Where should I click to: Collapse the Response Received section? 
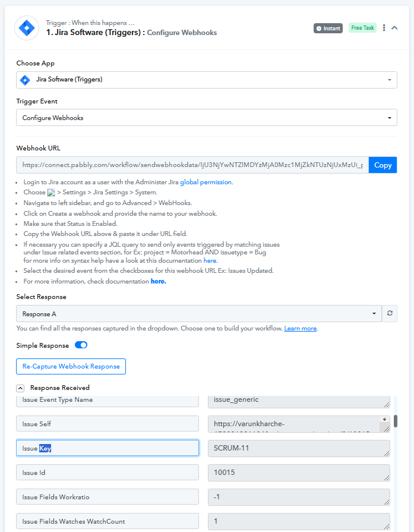pyautogui.click(x=20, y=388)
